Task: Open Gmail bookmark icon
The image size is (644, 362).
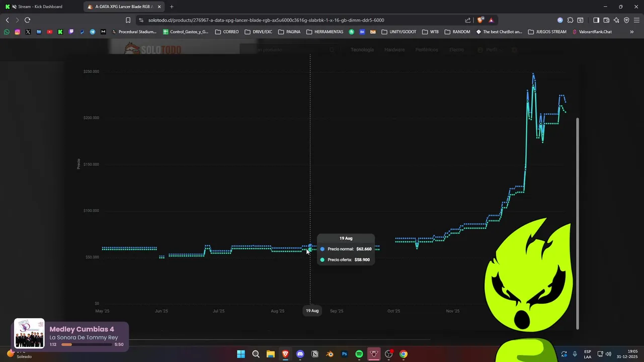Action: tap(103, 32)
